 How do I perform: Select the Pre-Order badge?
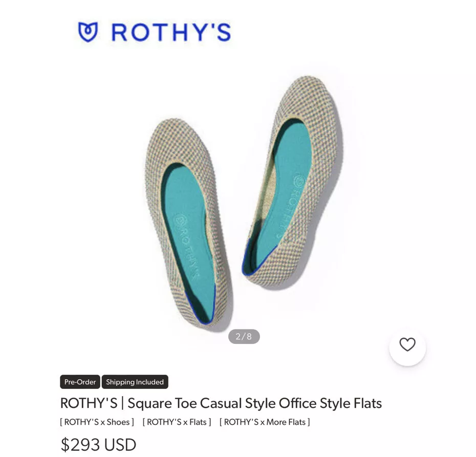tap(80, 382)
